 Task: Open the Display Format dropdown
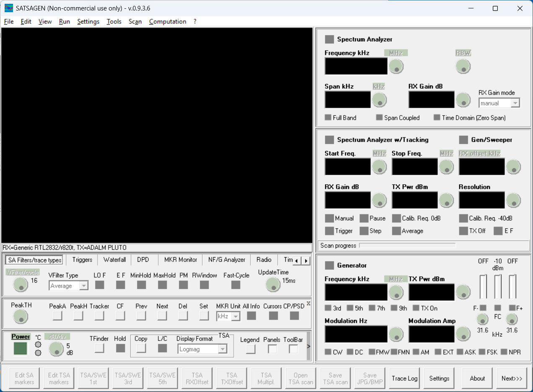point(223,349)
